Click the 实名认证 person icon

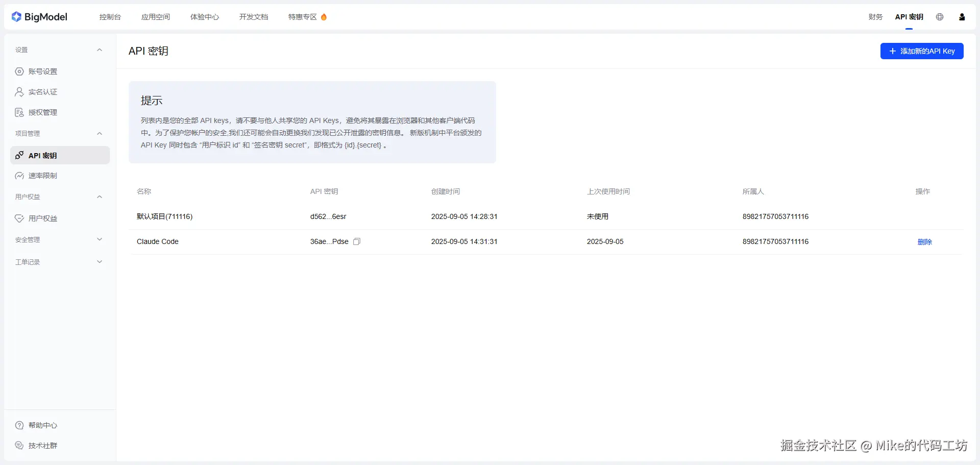tap(19, 92)
